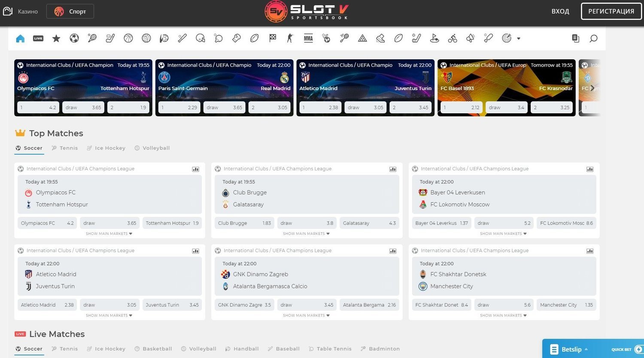Expand main markets for Shakhtar vs Manchester City
644x358 pixels.
click(x=503, y=316)
